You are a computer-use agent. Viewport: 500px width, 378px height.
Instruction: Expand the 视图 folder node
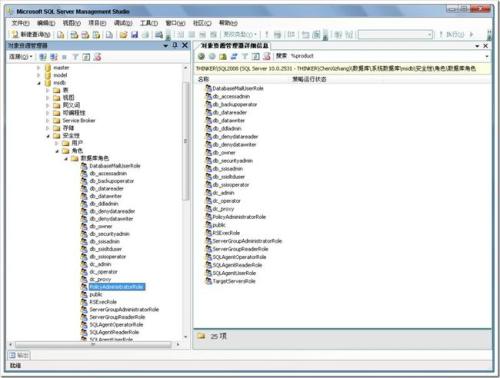(x=48, y=98)
